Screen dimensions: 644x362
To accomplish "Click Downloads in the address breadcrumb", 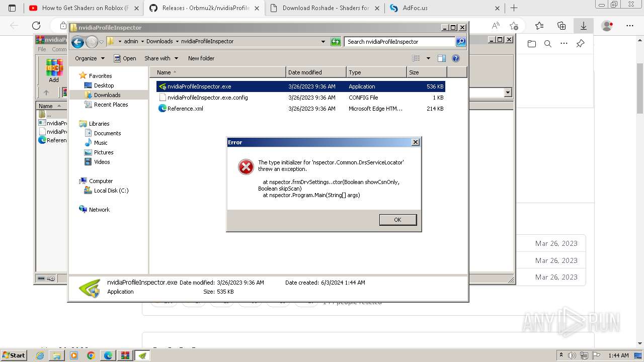I will point(159,42).
